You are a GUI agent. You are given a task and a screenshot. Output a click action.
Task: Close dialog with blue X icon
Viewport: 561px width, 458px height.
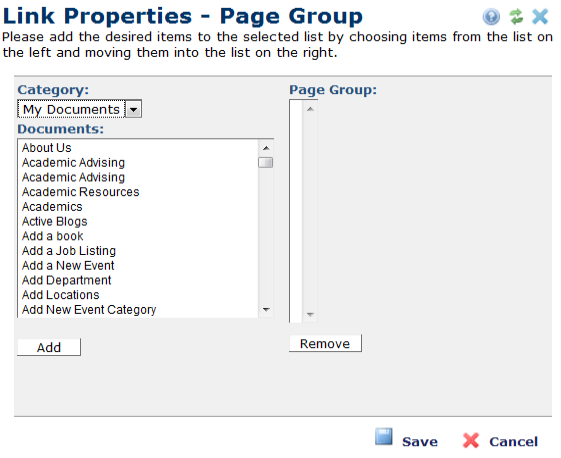pyautogui.click(x=540, y=16)
